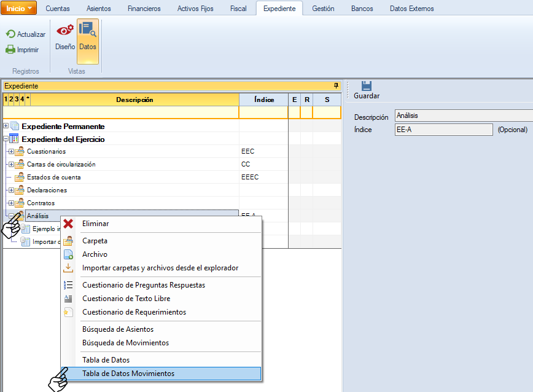
Task: Pin the Expediente panel
Action: tap(336, 86)
